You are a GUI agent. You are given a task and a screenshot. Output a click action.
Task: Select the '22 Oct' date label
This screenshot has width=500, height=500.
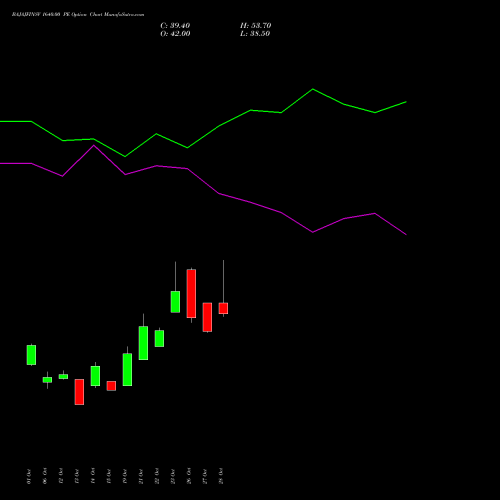pyautogui.click(x=157, y=476)
